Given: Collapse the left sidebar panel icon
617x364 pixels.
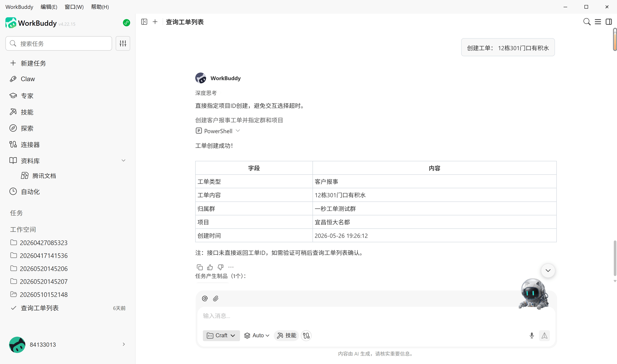Looking at the screenshot, I should click(144, 22).
